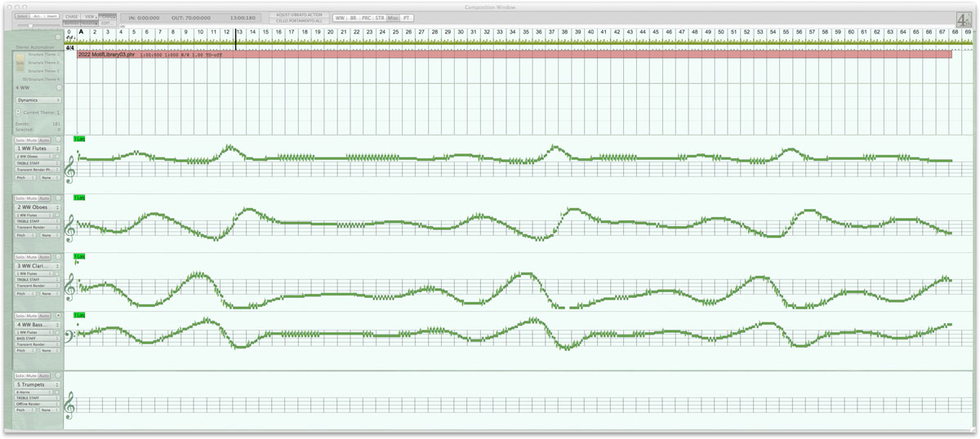Click the round button on 5 Trumpets track
980x439 pixels.
(58, 375)
